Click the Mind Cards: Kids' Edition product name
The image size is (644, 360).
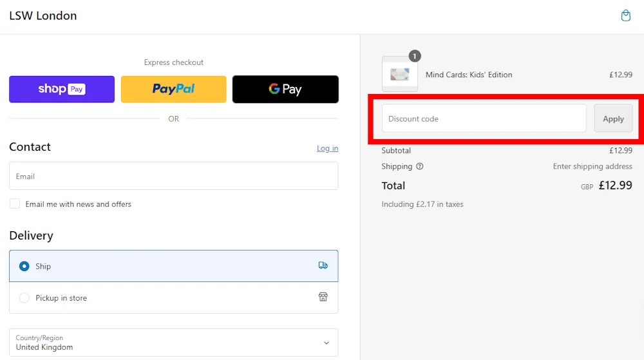[469, 75]
